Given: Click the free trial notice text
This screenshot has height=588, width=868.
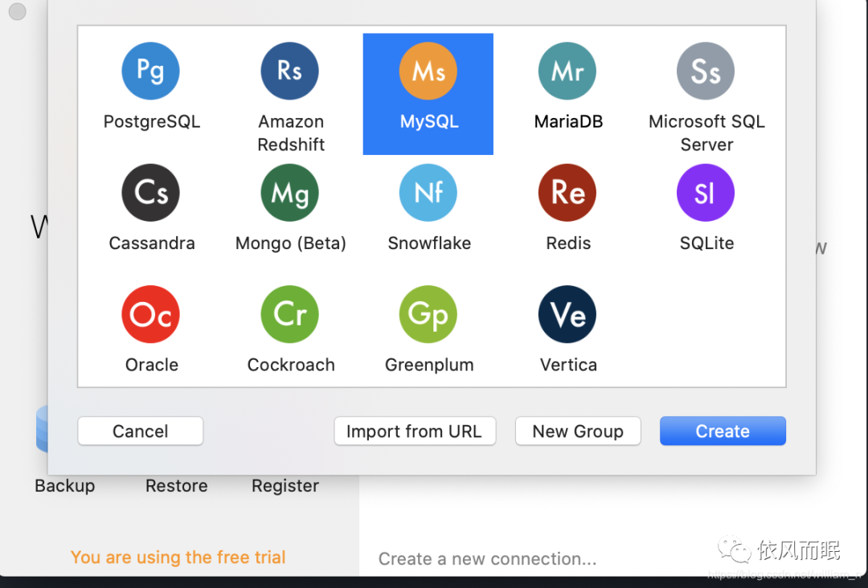Looking at the screenshot, I should point(178,557).
